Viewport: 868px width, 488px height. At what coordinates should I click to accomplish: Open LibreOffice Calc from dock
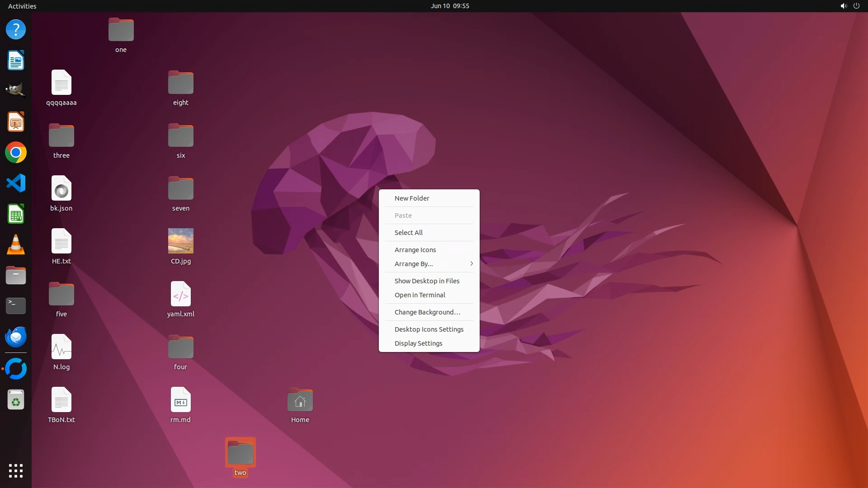click(16, 214)
